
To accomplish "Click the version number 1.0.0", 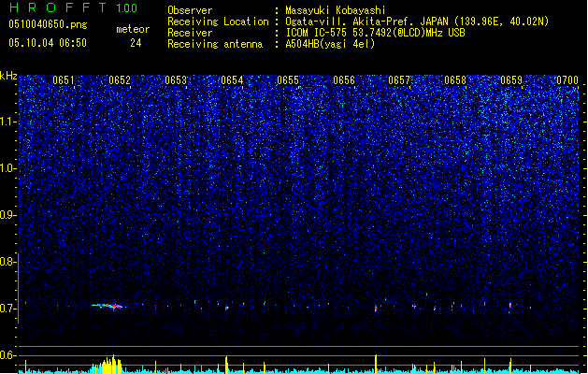I will tap(126, 8).
